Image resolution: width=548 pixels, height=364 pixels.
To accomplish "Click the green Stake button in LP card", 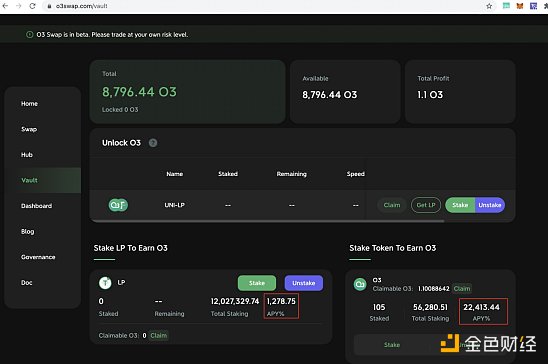I will click(x=257, y=283).
